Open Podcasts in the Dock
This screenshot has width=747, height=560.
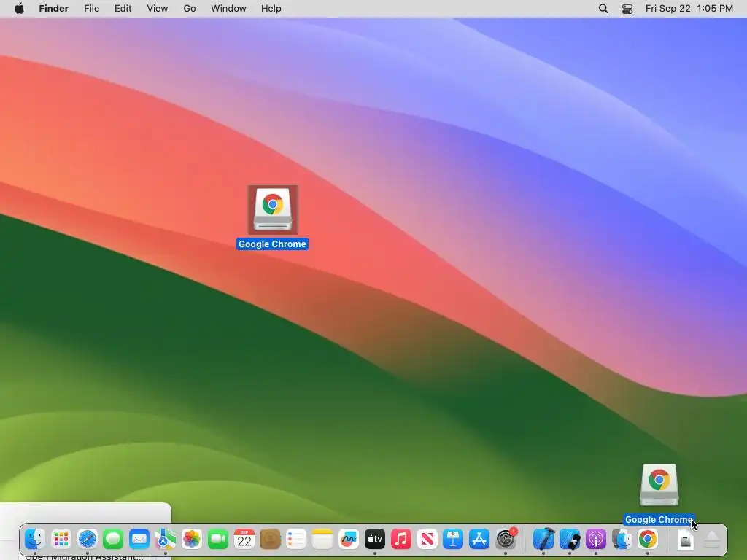coord(596,539)
